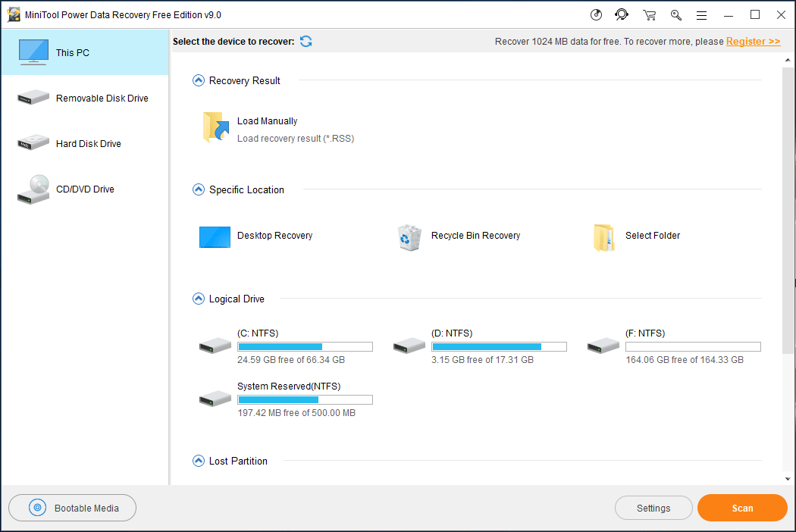Collapse the Recovery Result section
Viewport: 796px width, 532px height.
(198, 80)
